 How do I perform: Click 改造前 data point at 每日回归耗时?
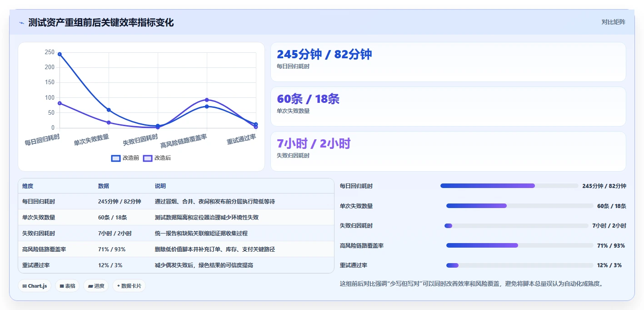tap(60, 54)
